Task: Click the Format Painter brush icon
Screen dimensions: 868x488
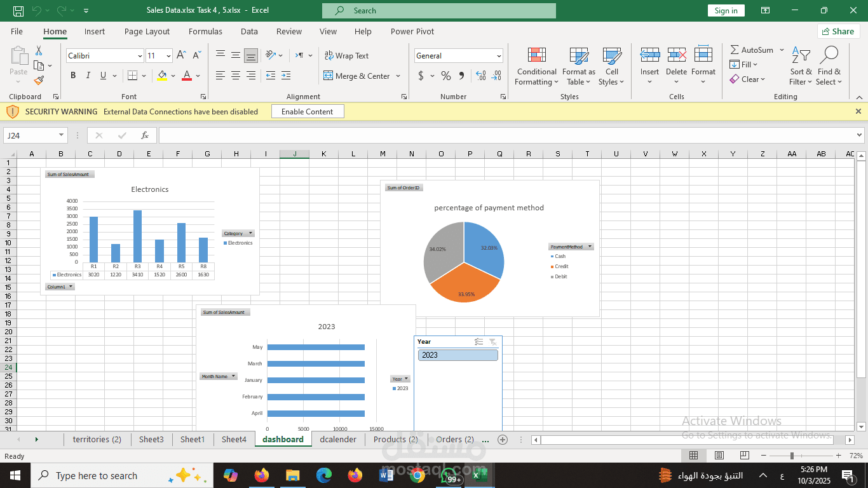Action: [39, 80]
